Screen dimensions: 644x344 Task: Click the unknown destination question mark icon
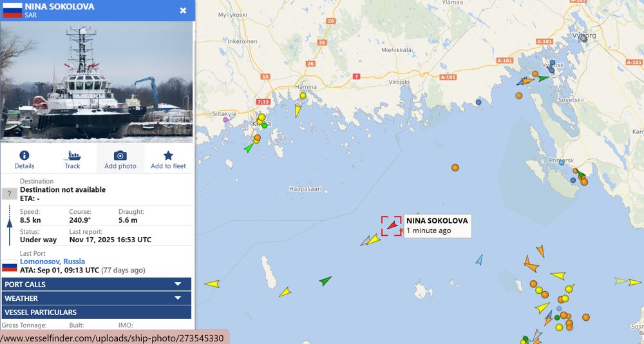pos(9,193)
